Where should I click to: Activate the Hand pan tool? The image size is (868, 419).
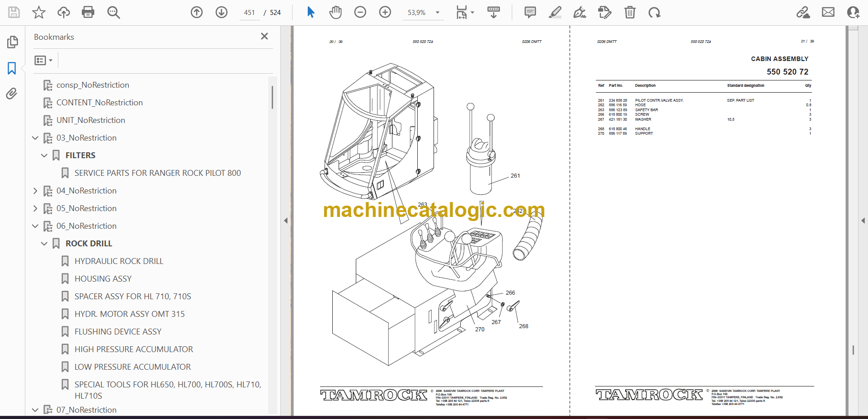click(x=335, y=12)
